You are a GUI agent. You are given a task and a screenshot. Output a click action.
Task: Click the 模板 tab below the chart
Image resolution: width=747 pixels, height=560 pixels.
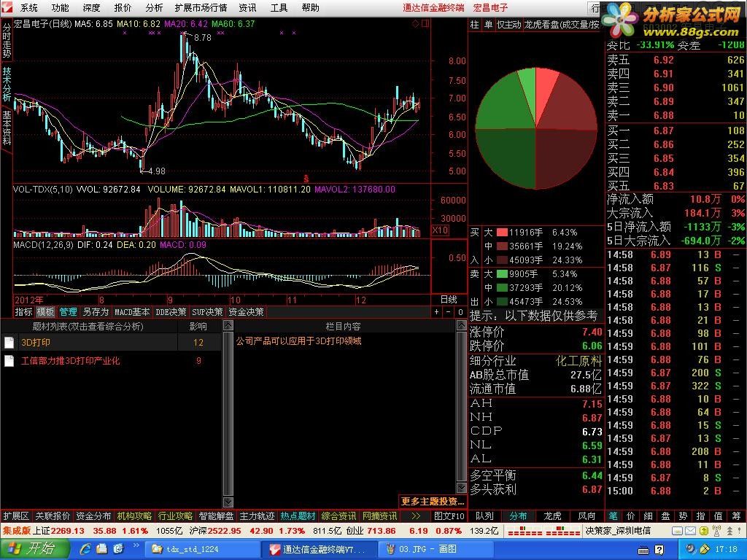[45, 312]
